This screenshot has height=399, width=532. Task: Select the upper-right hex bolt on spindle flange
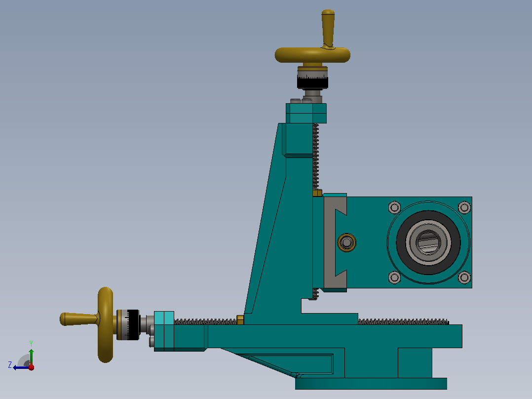pyautogui.click(x=464, y=207)
